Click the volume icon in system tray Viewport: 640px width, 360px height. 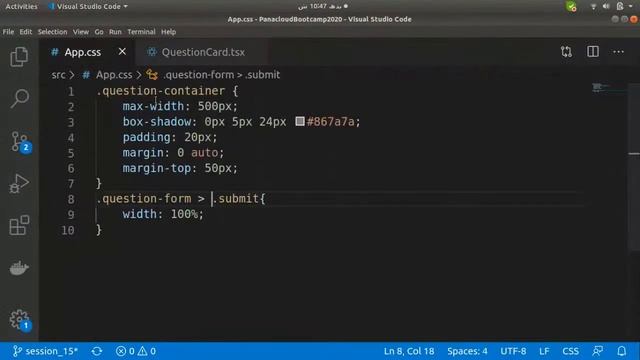606,7
